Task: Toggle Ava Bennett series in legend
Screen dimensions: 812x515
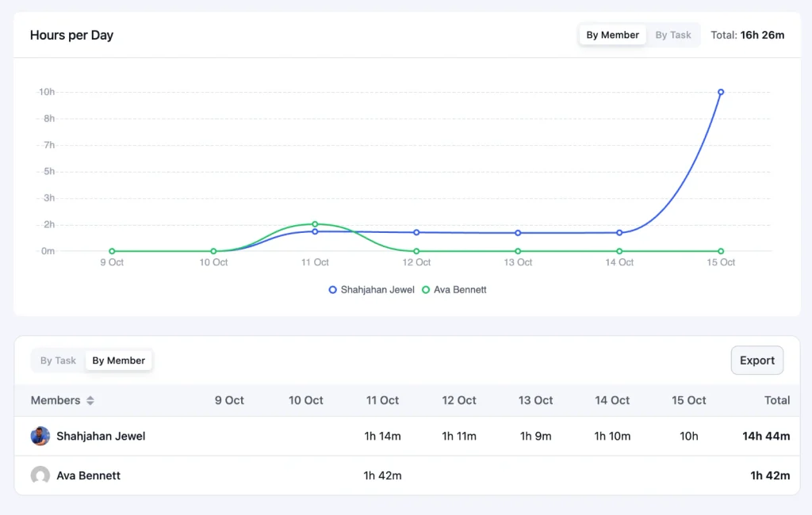Action: (x=454, y=290)
